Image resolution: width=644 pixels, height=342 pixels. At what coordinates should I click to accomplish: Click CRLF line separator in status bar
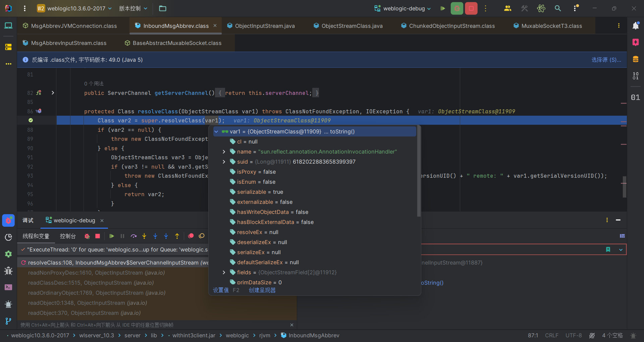click(x=552, y=335)
